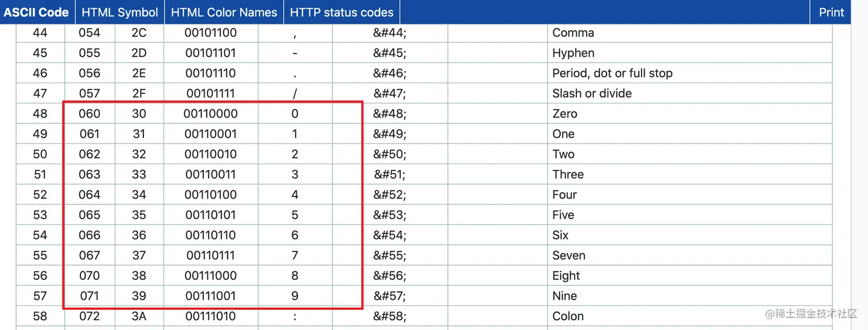Click hex value '2C' cell
The image size is (868, 330).
pyautogui.click(x=139, y=33)
